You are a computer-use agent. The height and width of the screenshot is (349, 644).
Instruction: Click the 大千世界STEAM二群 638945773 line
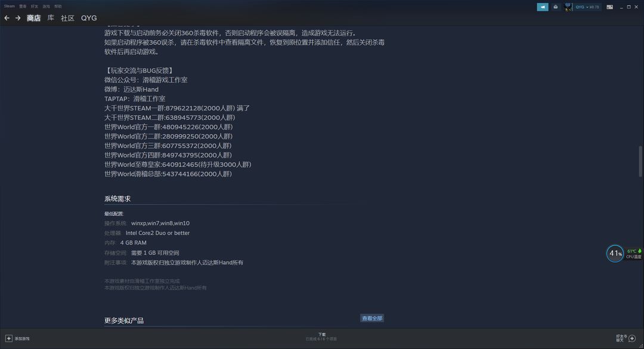pyautogui.click(x=169, y=118)
